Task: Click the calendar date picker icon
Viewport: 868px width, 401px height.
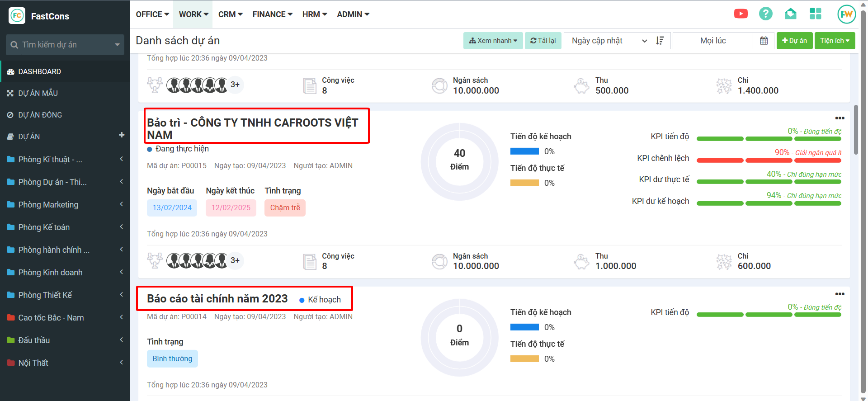Action: (764, 41)
